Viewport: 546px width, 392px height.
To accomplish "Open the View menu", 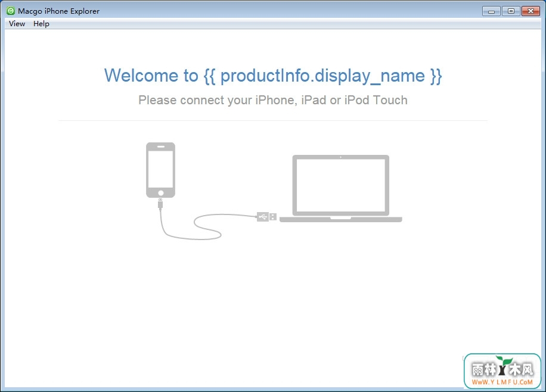I will click(x=17, y=24).
